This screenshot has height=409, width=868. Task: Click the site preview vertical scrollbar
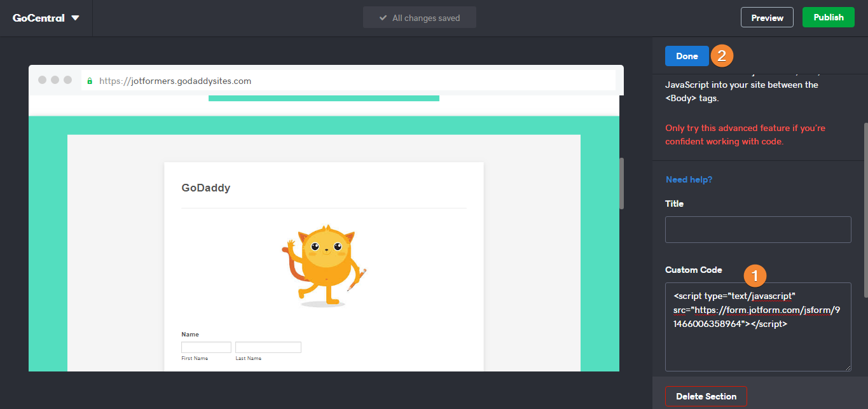pyautogui.click(x=621, y=183)
